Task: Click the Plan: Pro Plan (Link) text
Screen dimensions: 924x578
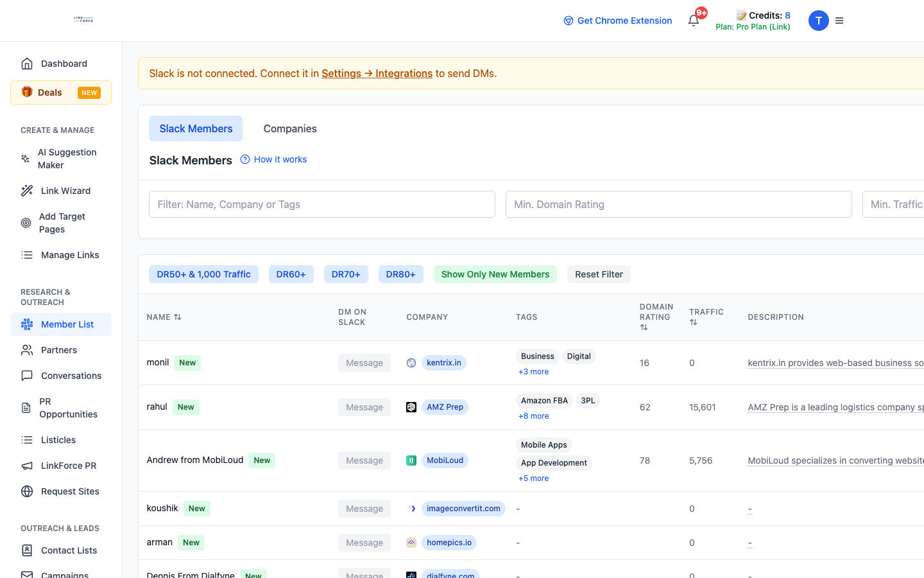Action: pyautogui.click(x=753, y=27)
